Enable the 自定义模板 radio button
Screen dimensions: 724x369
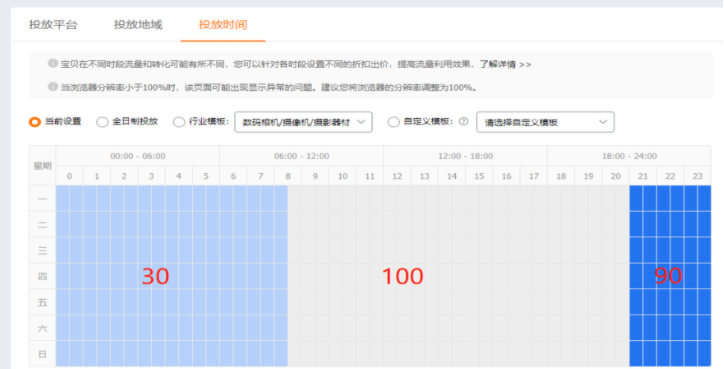click(x=393, y=122)
